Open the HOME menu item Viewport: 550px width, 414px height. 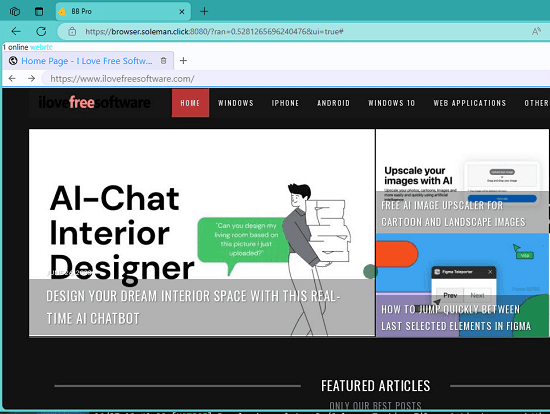190,103
